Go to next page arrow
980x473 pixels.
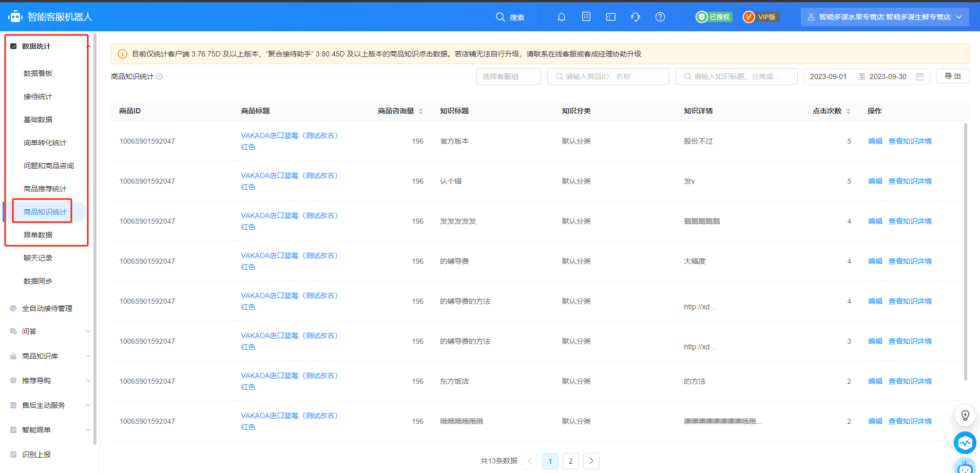click(591, 461)
